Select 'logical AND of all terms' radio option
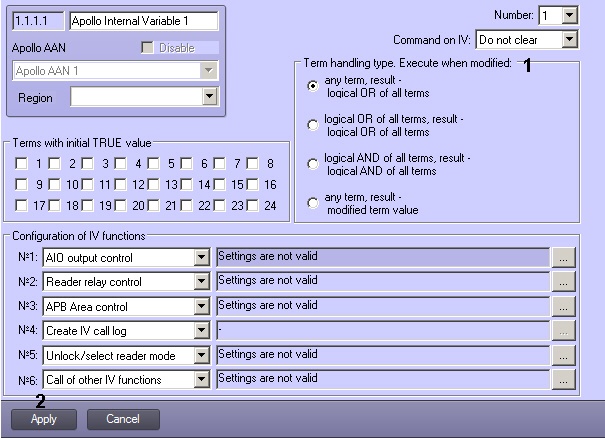Image resolution: width=605 pixels, height=438 pixels. tap(313, 164)
